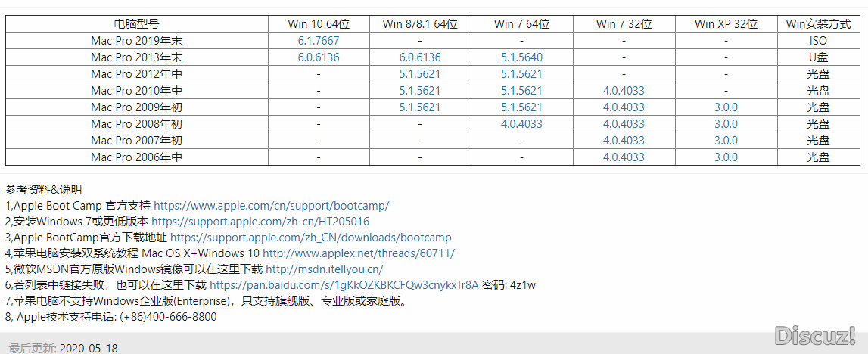Click the 密码: 4z1w text
Image resolution: width=868 pixels, height=354 pixels.
(x=509, y=285)
